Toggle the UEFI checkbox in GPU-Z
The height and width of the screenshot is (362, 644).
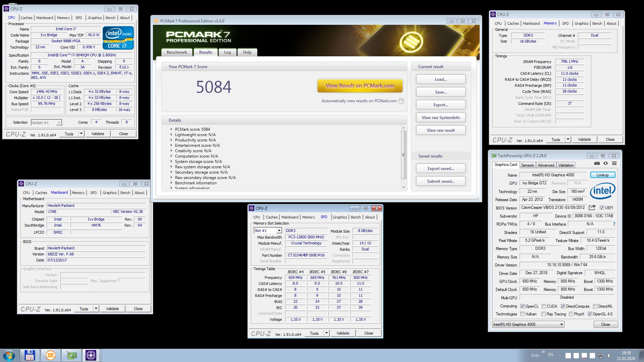pos(602,208)
